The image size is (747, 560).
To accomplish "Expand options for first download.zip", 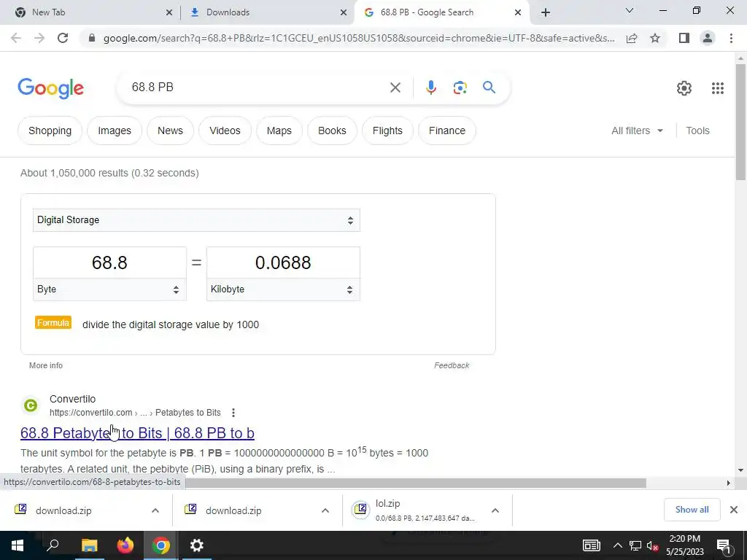I will [x=155, y=510].
